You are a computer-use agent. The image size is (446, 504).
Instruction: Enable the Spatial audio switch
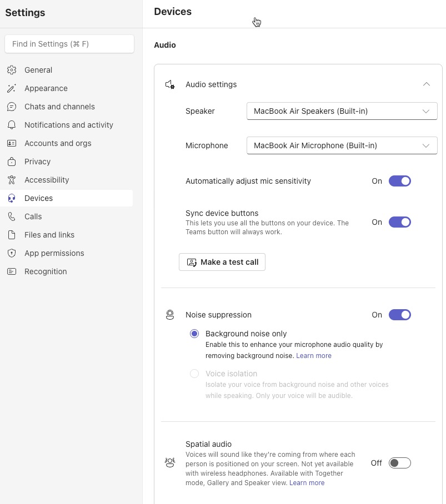point(399,463)
